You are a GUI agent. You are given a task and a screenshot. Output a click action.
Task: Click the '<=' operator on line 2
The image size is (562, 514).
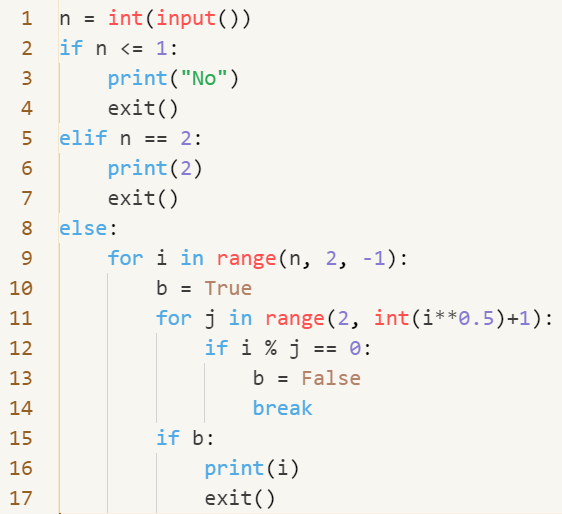(132, 48)
